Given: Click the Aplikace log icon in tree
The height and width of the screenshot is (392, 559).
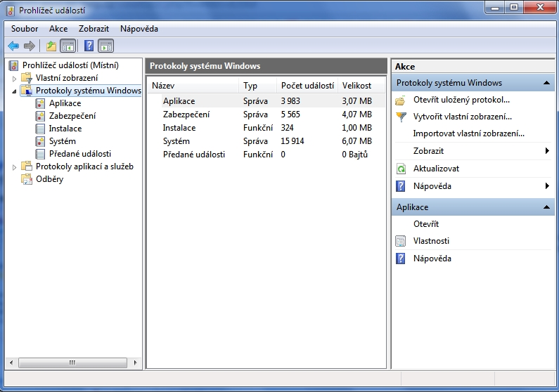Looking at the screenshot, I should point(40,103).
